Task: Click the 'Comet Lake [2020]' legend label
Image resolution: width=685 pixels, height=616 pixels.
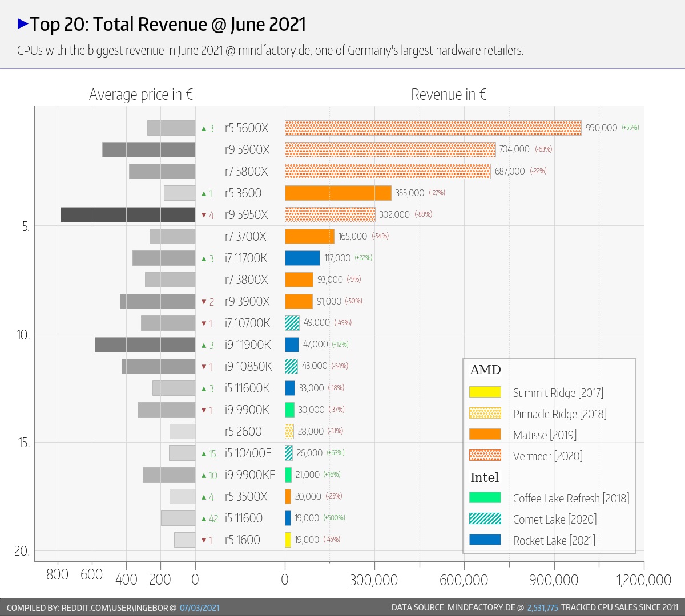Action: [x=555, y=519]
